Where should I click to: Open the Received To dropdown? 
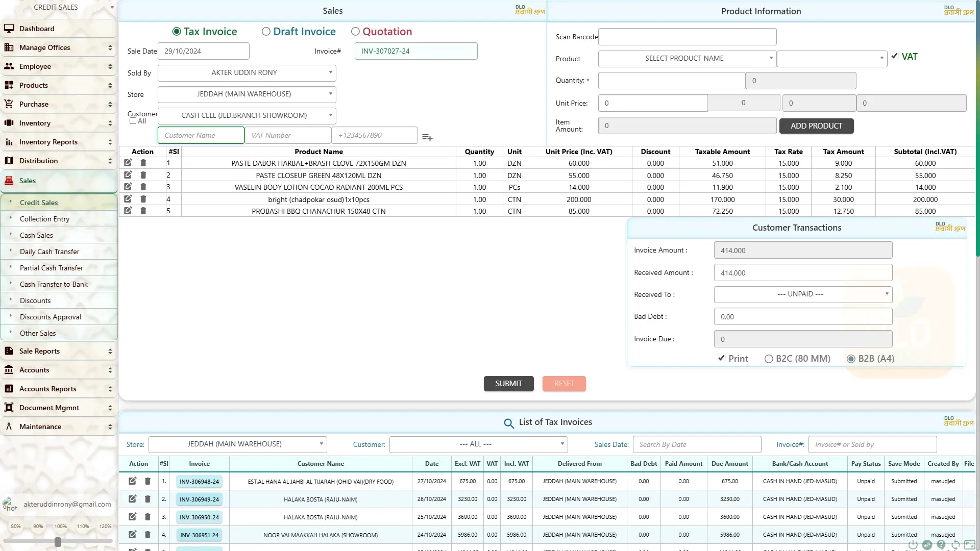(803, 294)
